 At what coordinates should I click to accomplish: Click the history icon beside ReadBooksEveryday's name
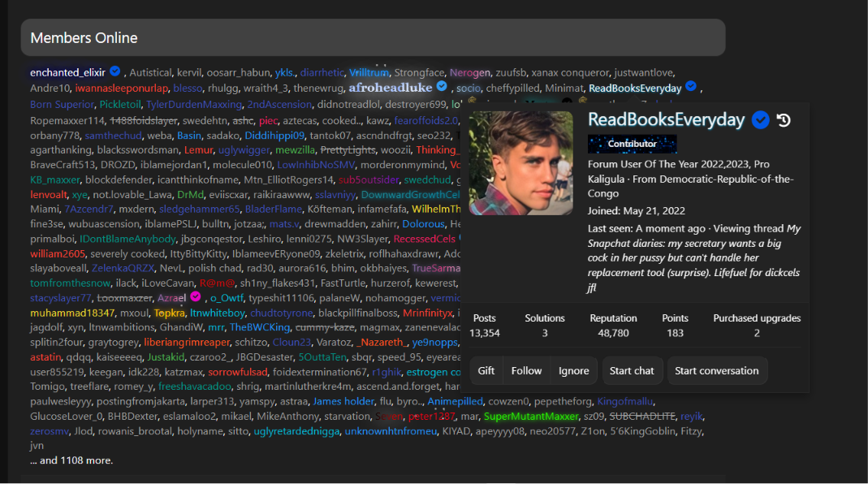[x=784, y=120]
